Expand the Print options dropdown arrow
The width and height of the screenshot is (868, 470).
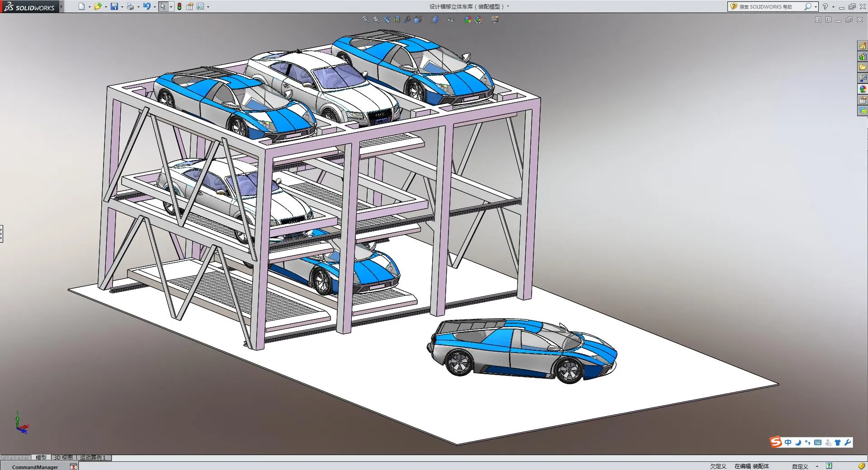point(138,7)
